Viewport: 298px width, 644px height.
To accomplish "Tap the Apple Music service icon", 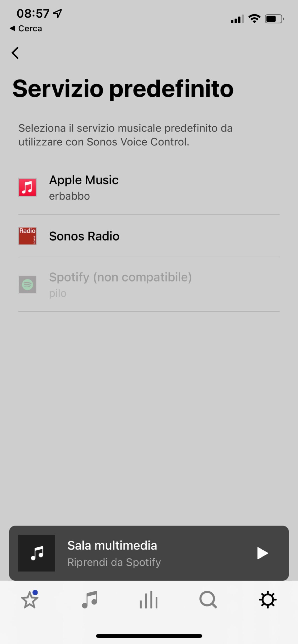I will pyautogui.click(x=27, y=187).
